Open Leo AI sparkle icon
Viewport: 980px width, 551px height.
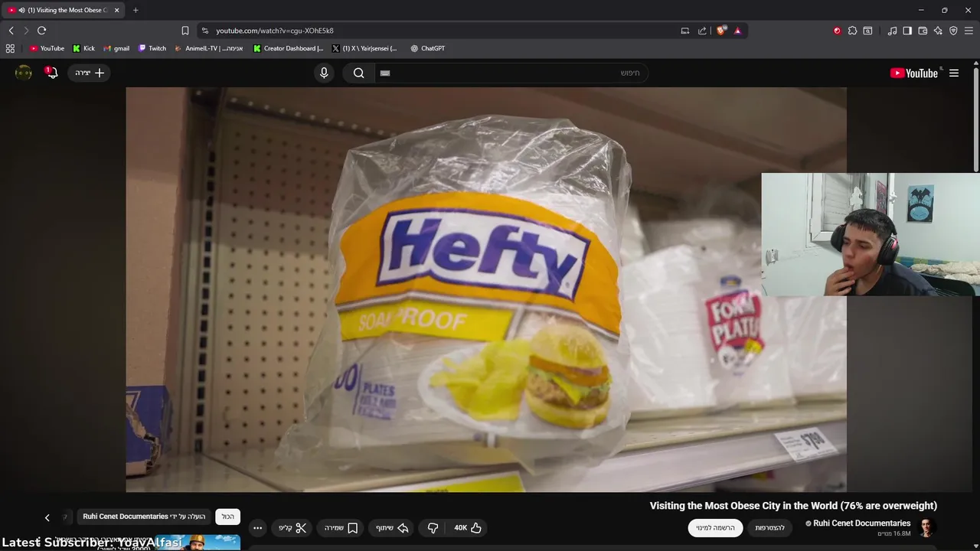coord(938,31)
